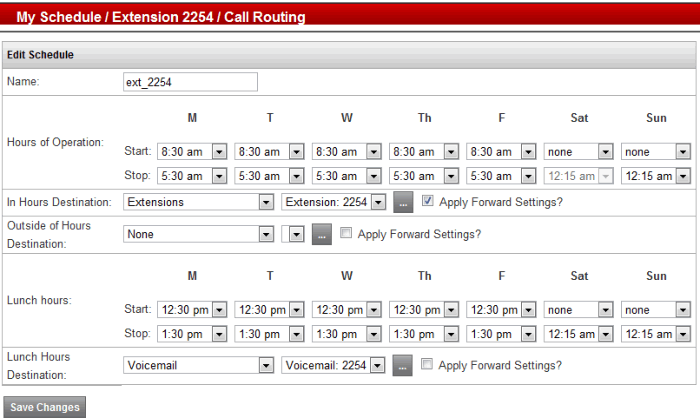Open Thursday lunch Stop 1:30 pm dropdown

click(424, 334)
